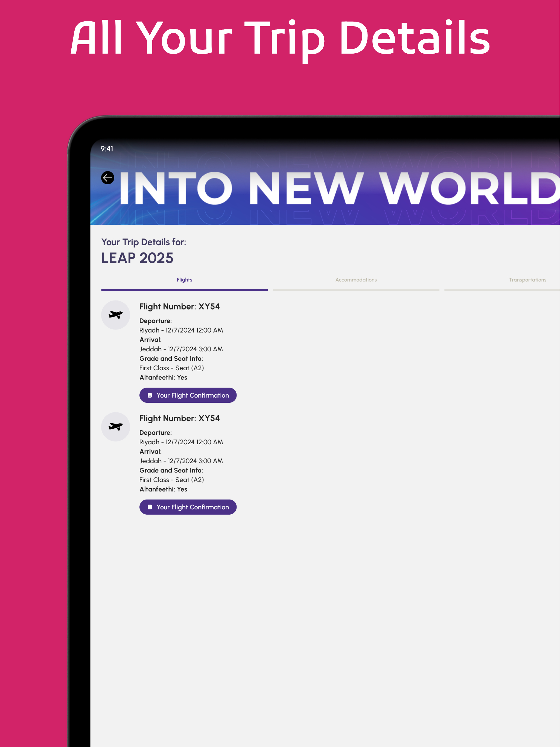Click the airplane icon of the second flight
This screenshot has width=560, height=747.
(115, 427)
